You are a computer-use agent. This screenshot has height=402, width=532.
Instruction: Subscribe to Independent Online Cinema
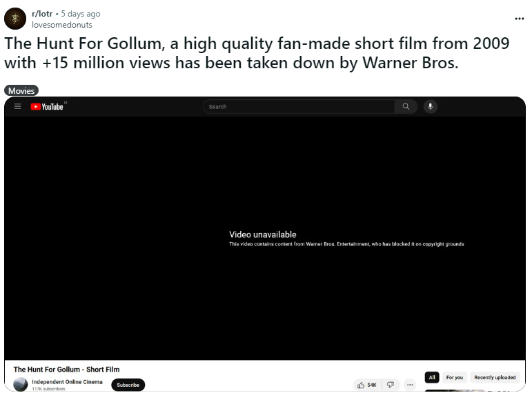coord(128,385)
